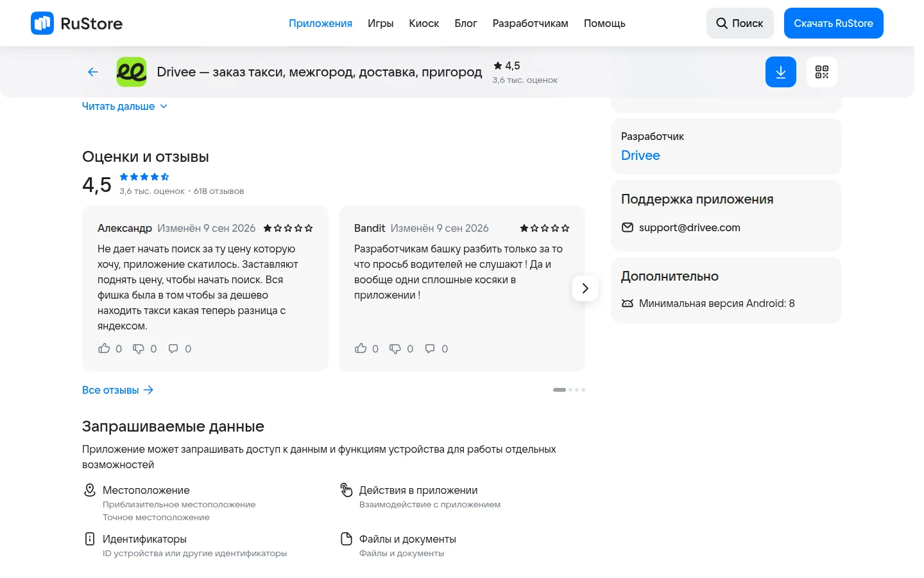This screenshot has height=578, width=924.
Task: Show the QR code icon button
Action: pyautogui.click(x=822, y=72)
